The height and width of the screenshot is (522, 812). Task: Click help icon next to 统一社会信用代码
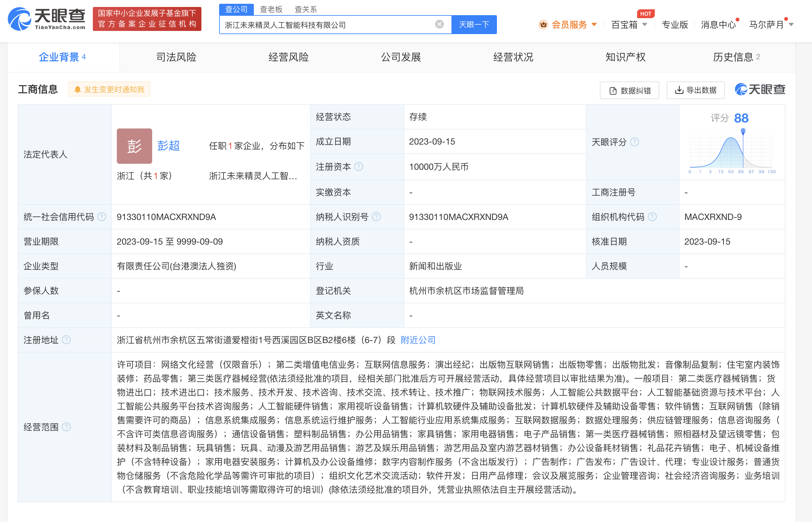click(x=102, y=217)
